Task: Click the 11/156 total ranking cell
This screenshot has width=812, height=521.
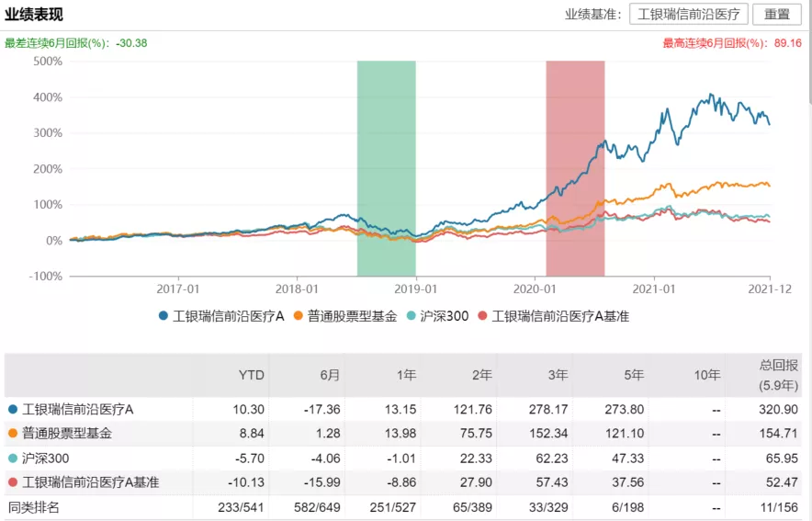Action: [779, 507]
